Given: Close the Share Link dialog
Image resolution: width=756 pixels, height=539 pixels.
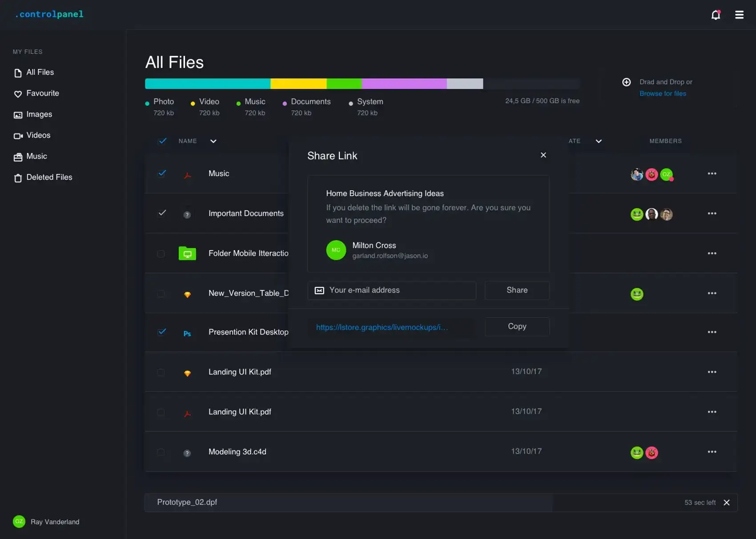Looking at the screenshot, I should point(543,155).
